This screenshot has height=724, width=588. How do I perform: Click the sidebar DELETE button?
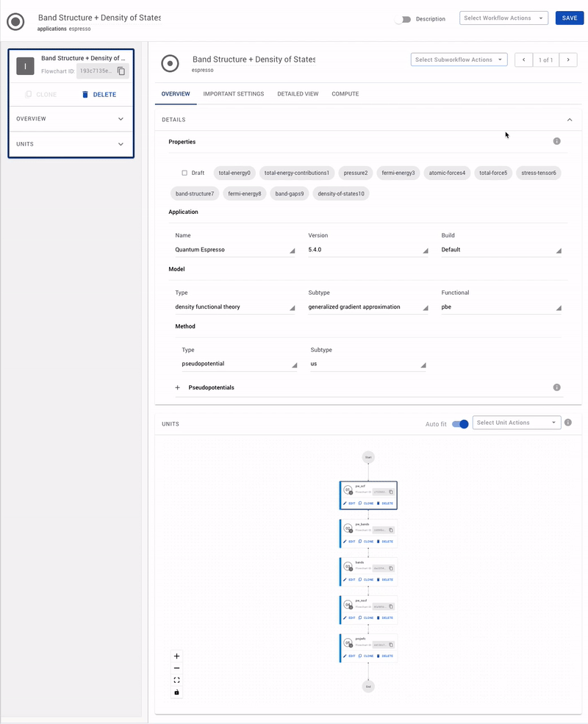99,94
